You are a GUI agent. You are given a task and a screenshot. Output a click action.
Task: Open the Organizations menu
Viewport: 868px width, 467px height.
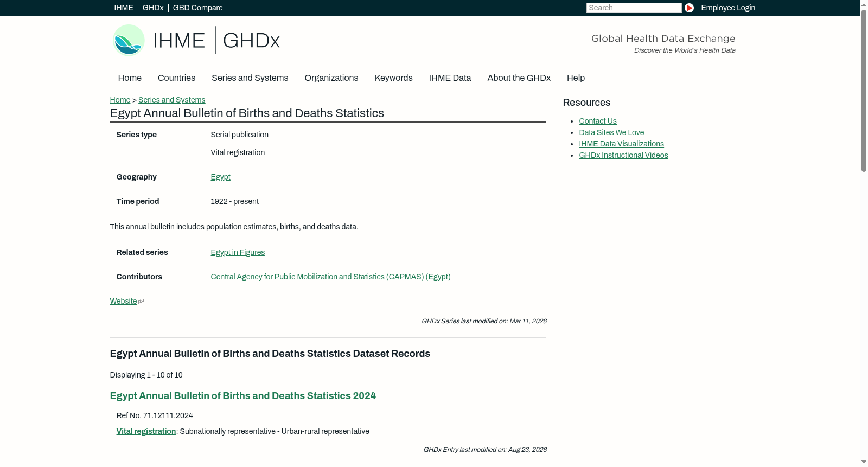point(331,78)
